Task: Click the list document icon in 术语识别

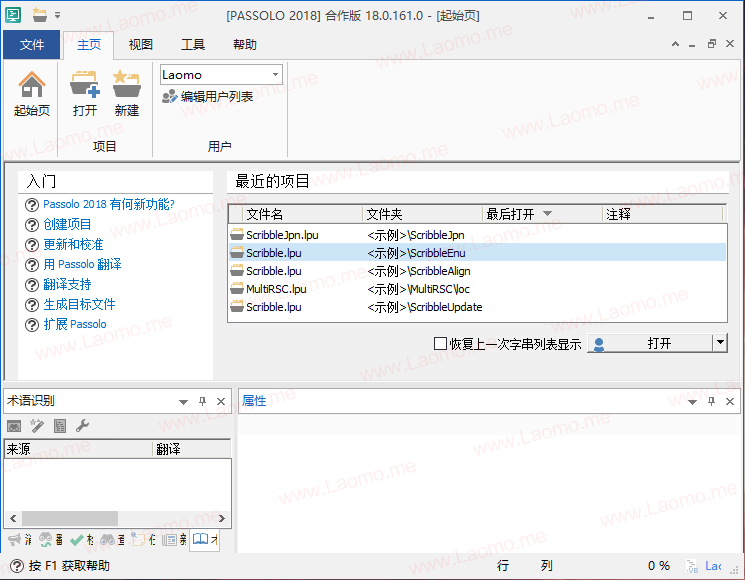Action: pyautogui.click(x=60, y=426)
